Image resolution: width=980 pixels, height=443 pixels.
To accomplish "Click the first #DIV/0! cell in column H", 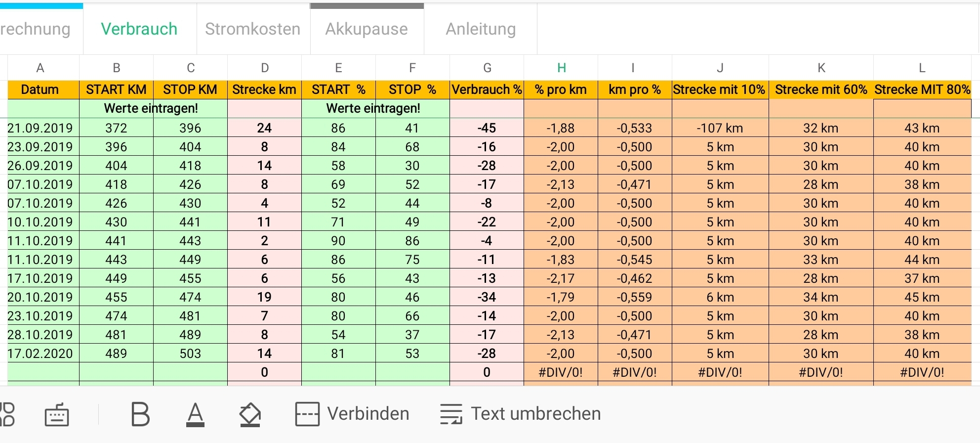I will 561,372.
